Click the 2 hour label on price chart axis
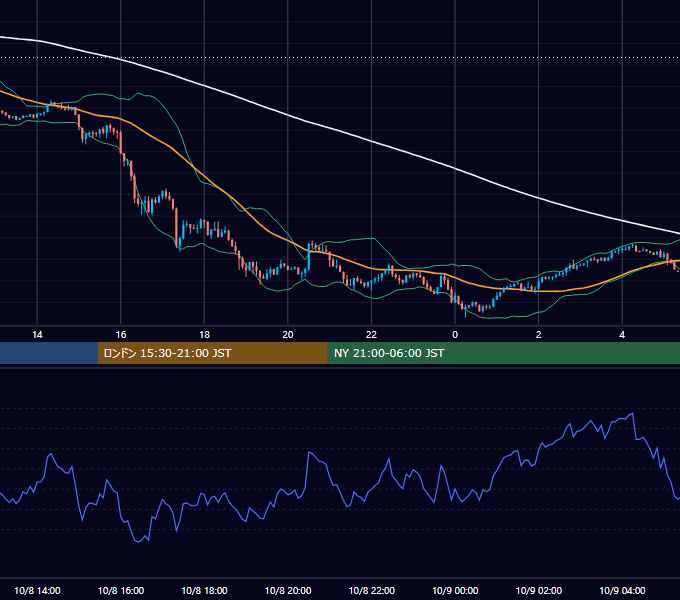This screenshot has width=680, height=600. click(538, 335)
